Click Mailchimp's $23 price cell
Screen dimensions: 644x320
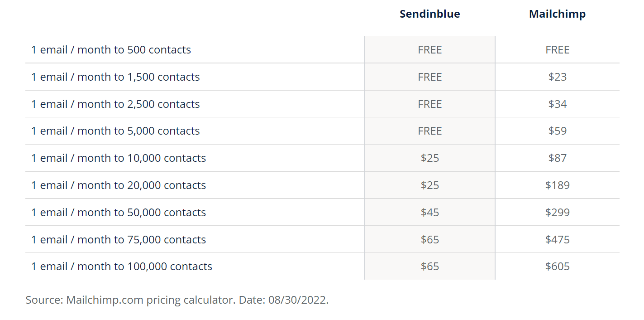557,77
